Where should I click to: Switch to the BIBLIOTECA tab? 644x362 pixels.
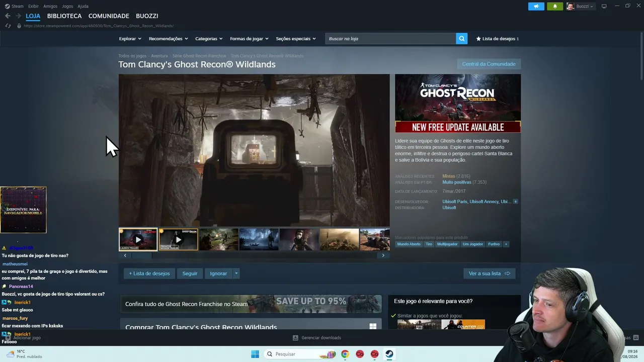click(64, 16)
